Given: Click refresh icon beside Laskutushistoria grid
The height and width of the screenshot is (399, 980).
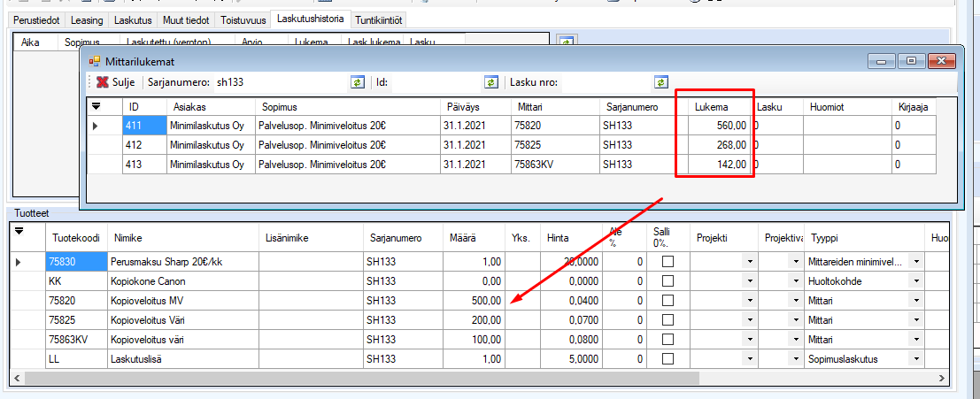Looking at the screenshot, I should click(566, 41).
